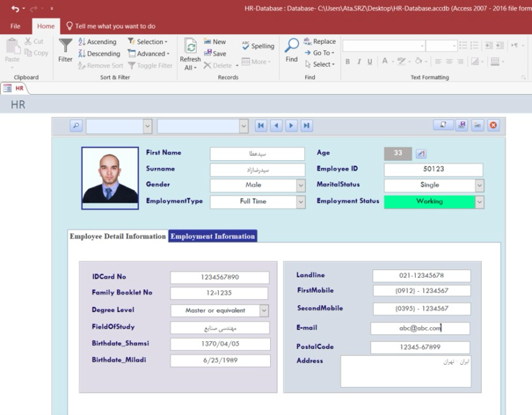Go to next record arrow
532x415 pixels.
[x=291, y=126]
